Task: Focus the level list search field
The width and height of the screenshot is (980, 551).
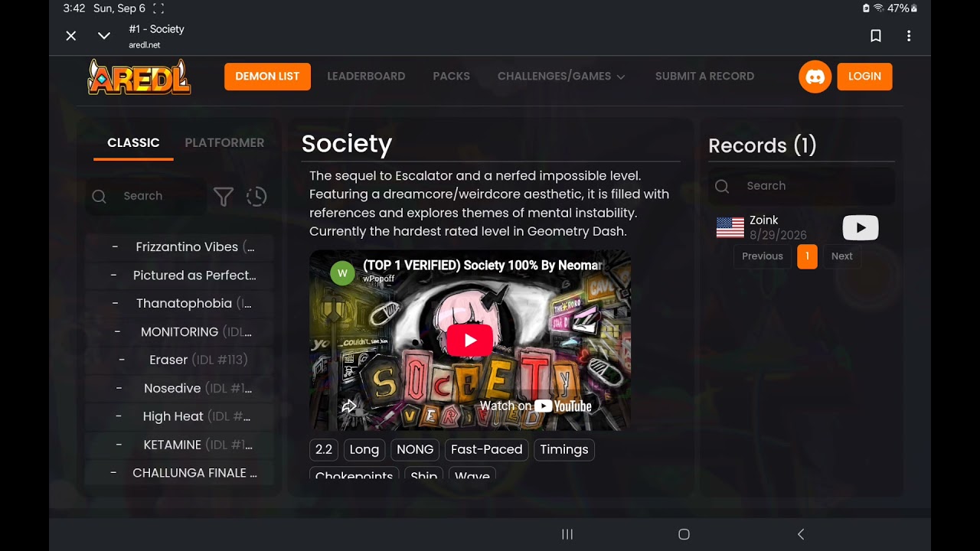Action: [x=145, y=196]
